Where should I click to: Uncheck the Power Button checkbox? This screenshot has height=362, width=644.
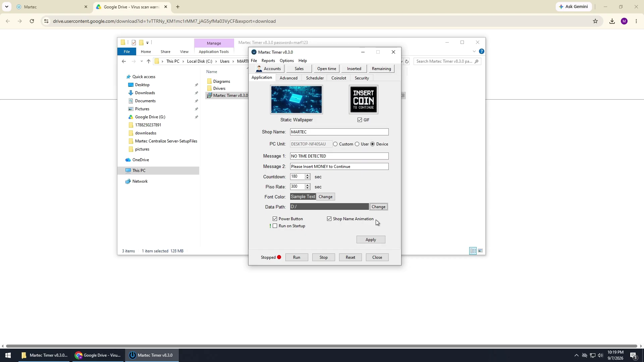click(x=275, y=219)
